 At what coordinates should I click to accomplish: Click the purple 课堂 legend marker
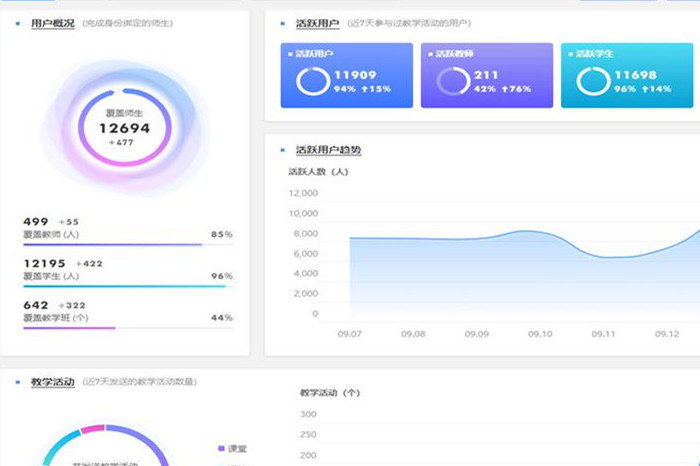pyautogui.click(x=221, y=448)
